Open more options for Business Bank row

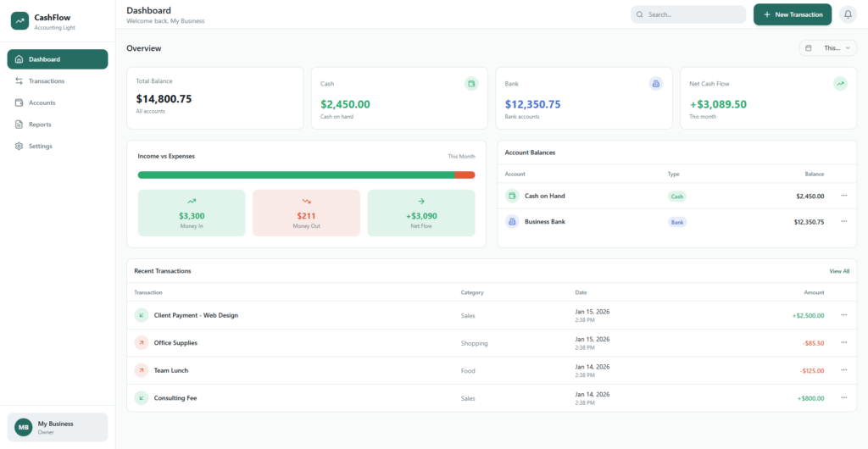[x=843, y=221]
